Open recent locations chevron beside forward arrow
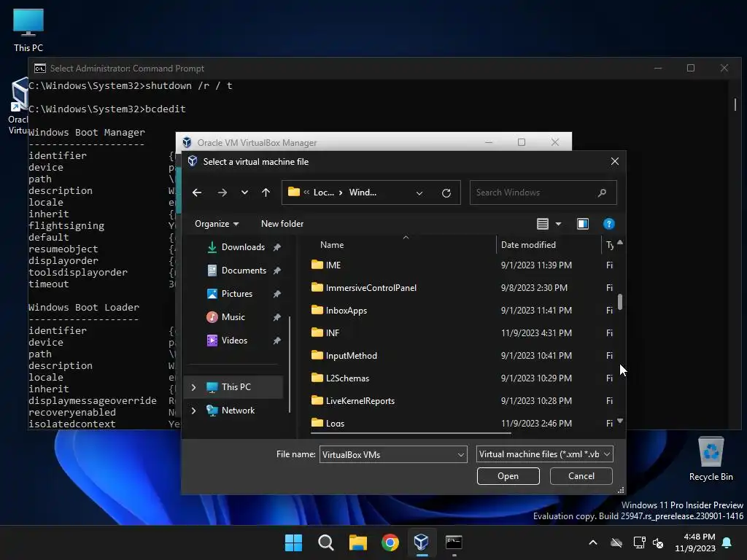747x560 pixels. tap(244, 192)
